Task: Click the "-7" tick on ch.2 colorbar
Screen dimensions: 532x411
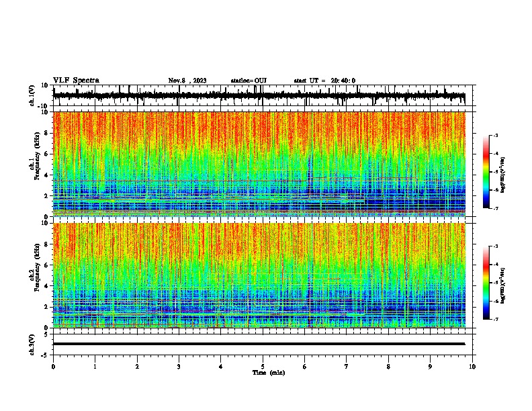Action: click(495, 319)
